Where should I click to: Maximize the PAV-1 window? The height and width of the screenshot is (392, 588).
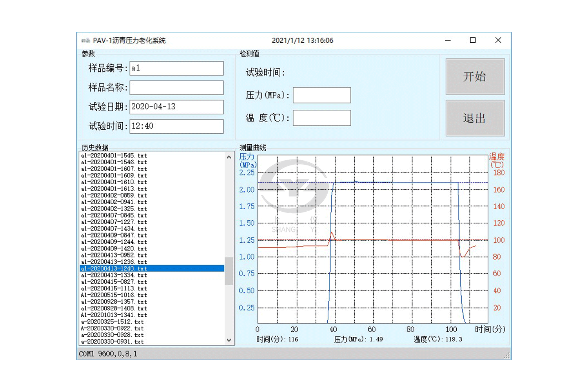[x=473, y=40]
